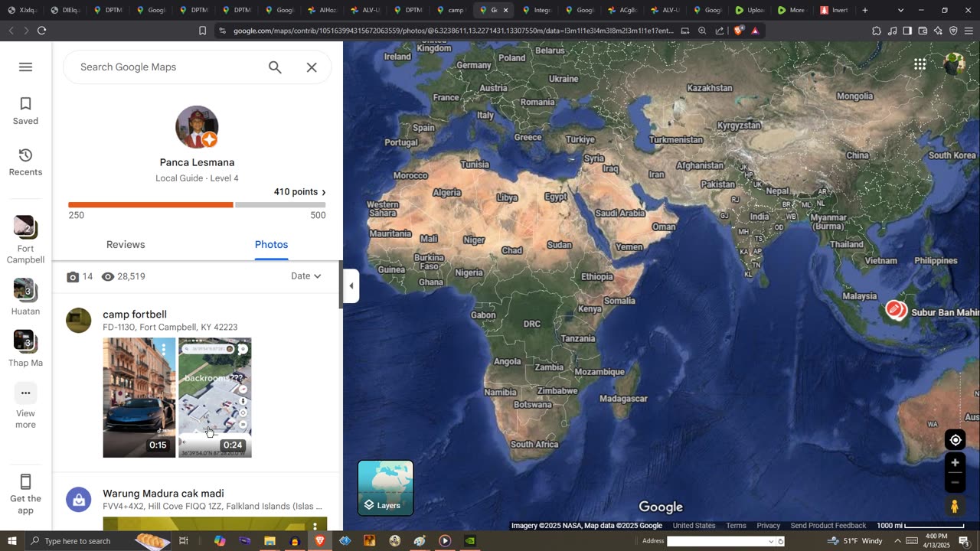This screenshot has width=980, height=551.
Task: Open the Google Maps hamburger menu
Action: click(25, 67)
